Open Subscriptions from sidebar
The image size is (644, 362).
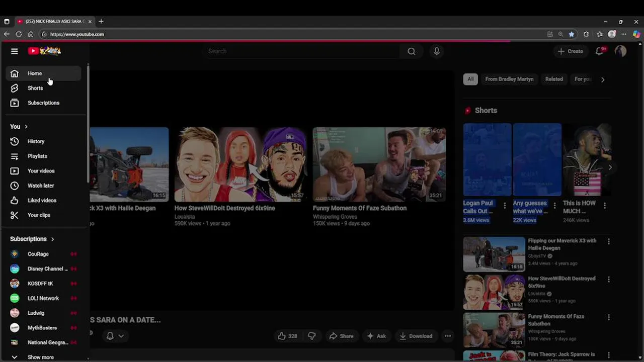point(44,103)
